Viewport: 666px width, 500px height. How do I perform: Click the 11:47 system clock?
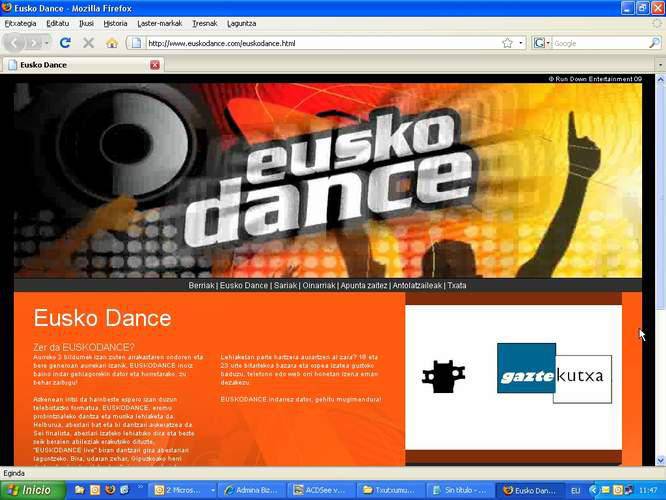tap(648, 491)
